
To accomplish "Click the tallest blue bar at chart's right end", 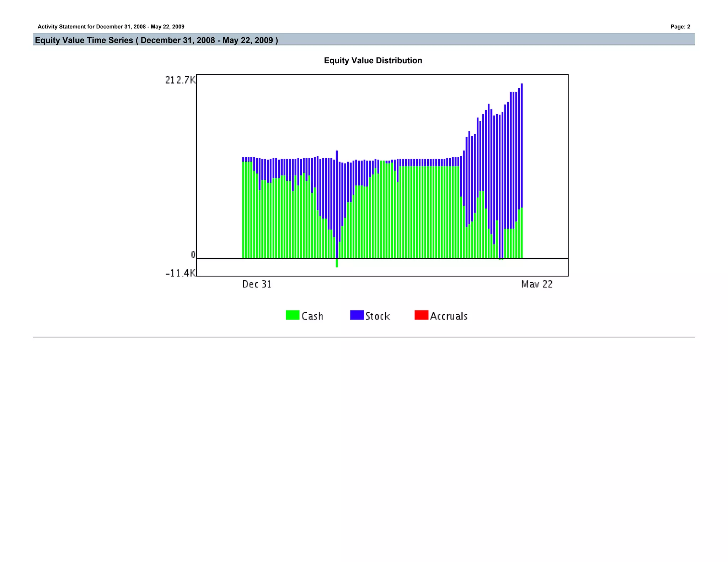I will tap(521, 142).
